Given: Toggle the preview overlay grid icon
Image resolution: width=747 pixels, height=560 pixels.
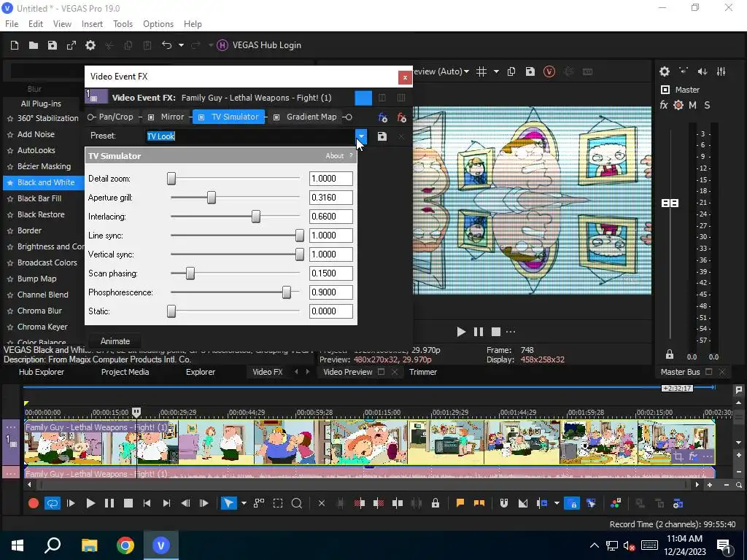Looking at the screenshot, I should pos(481,71).
